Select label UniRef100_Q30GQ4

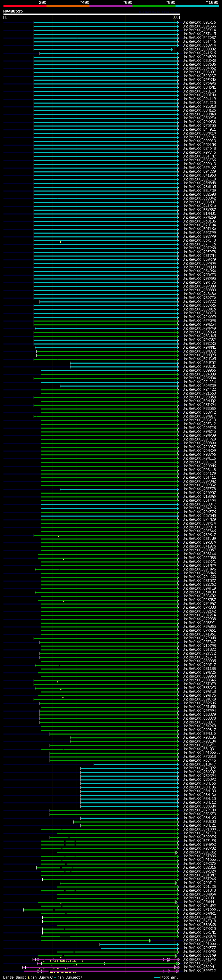coord(199,806)
